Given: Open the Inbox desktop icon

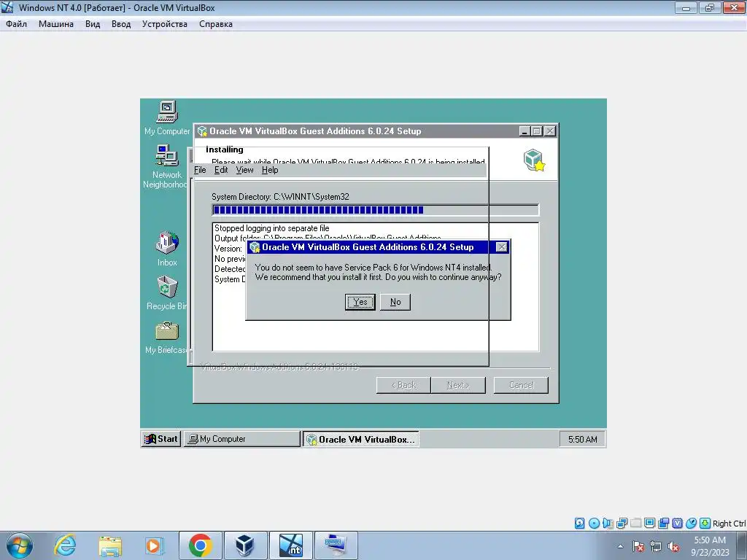Looking at the screenshot, I should coord(167,249).
